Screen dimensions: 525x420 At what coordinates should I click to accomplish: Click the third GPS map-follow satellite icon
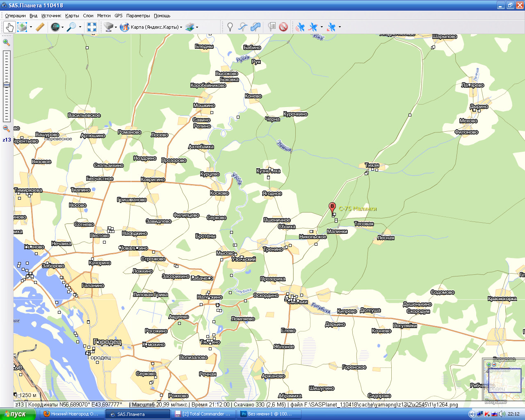[332, 27]
